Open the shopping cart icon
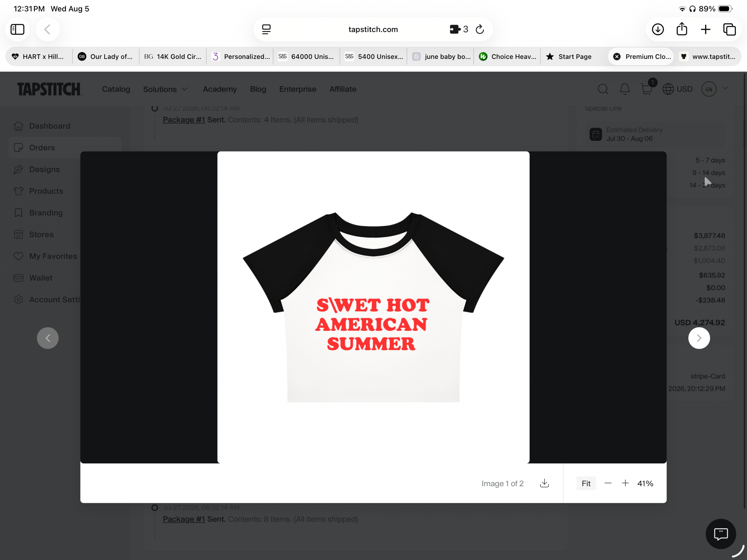 pos(646,89)
